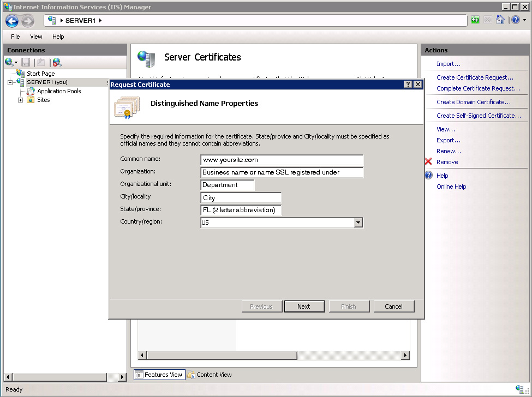Click address bar arrow before SERVER1
532x397 pixels.
(x=62, y=20)
